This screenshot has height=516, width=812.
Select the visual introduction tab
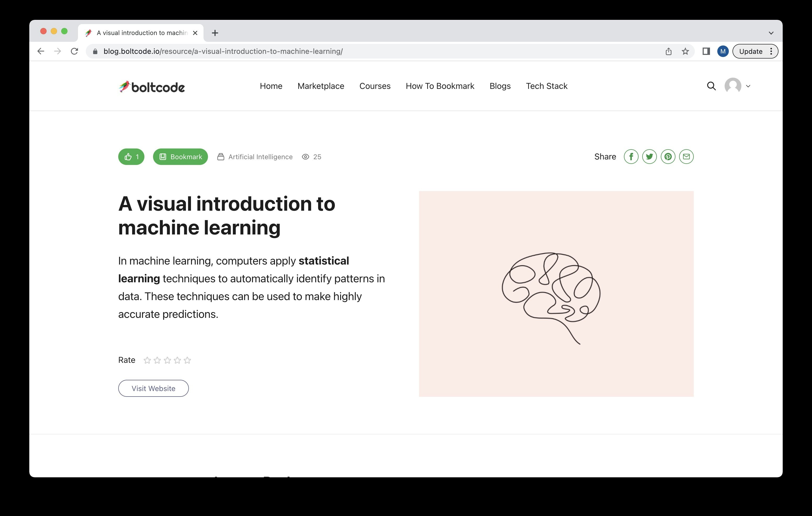click(141, 33)
